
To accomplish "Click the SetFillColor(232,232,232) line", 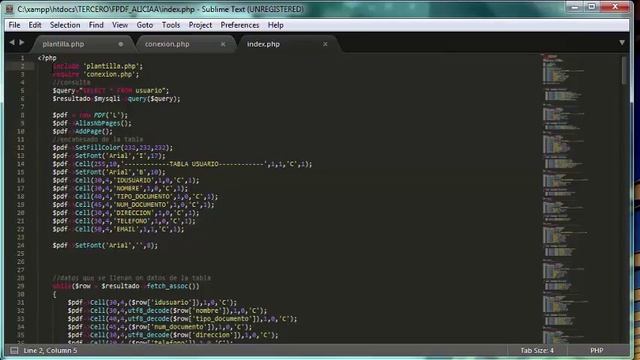I will point(113,148).
